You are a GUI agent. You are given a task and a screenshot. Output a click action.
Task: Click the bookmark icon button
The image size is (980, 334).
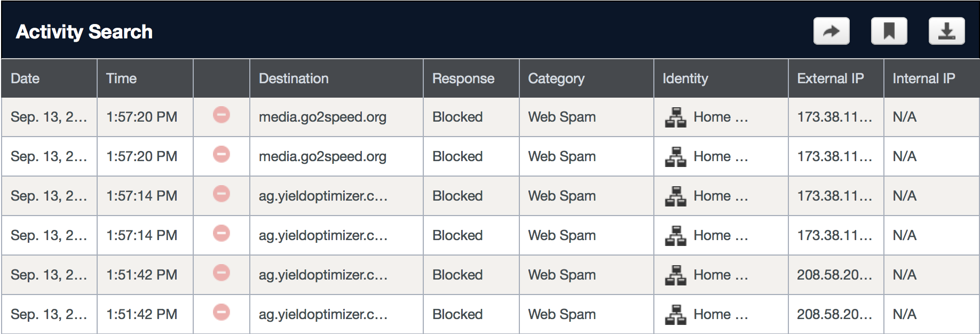tap(889, 31)
